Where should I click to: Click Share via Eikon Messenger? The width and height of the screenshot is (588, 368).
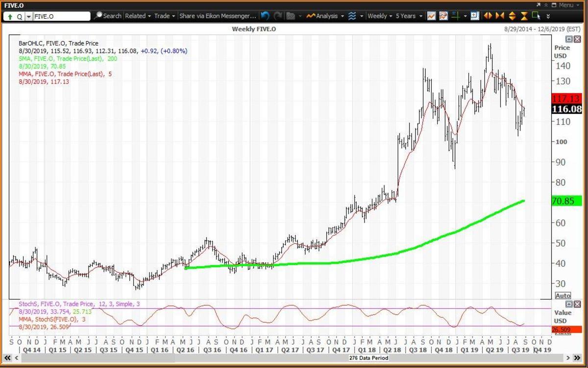coord(218,16)
